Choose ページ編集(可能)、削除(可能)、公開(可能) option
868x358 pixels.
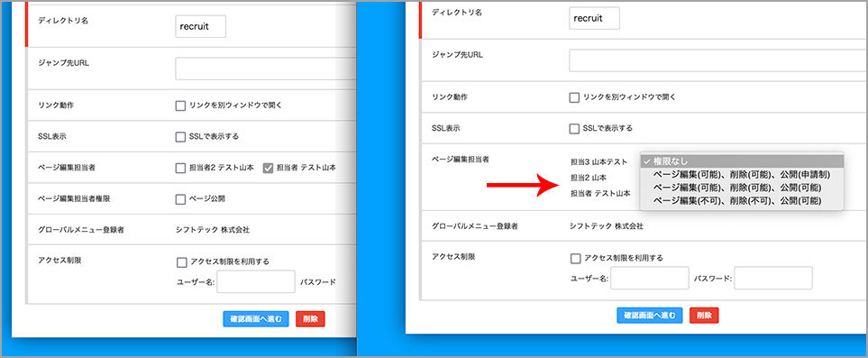tap(741, 188)
